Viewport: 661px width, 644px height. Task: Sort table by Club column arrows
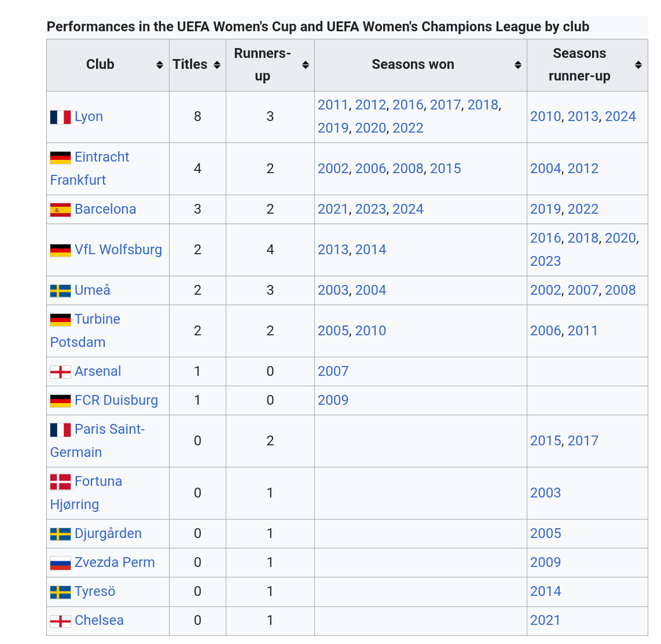[159, 65]
